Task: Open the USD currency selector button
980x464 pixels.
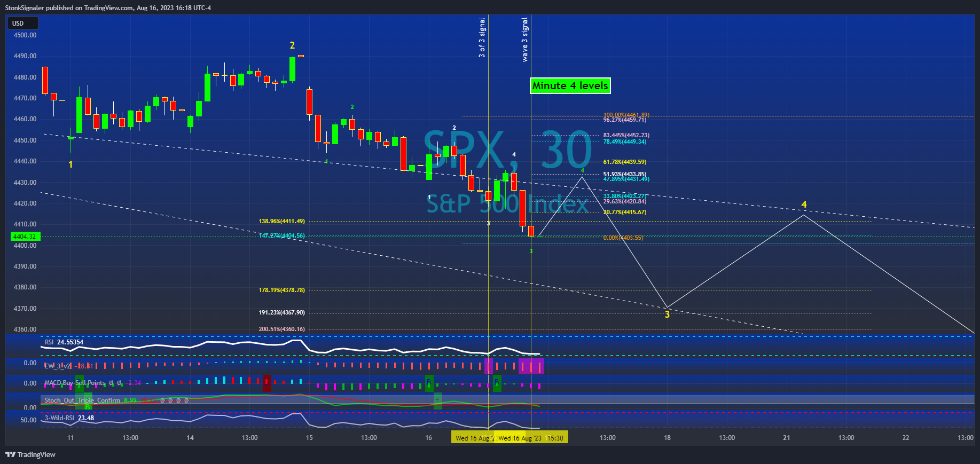Action: point(22,23)
